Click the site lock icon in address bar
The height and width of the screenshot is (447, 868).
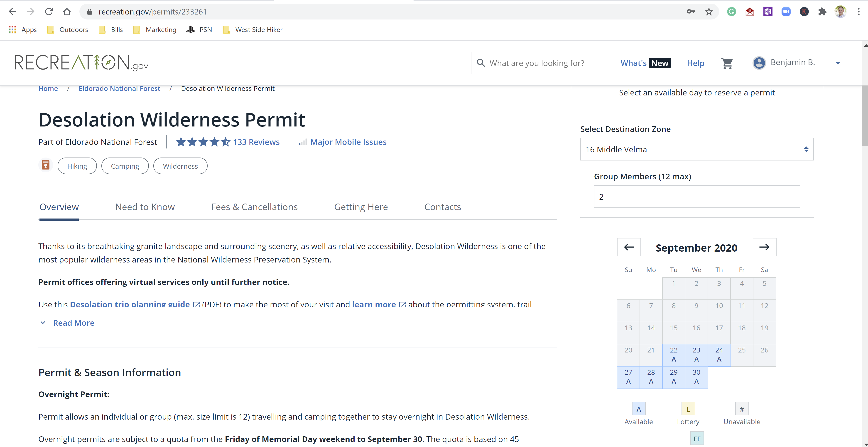point(89,12)
